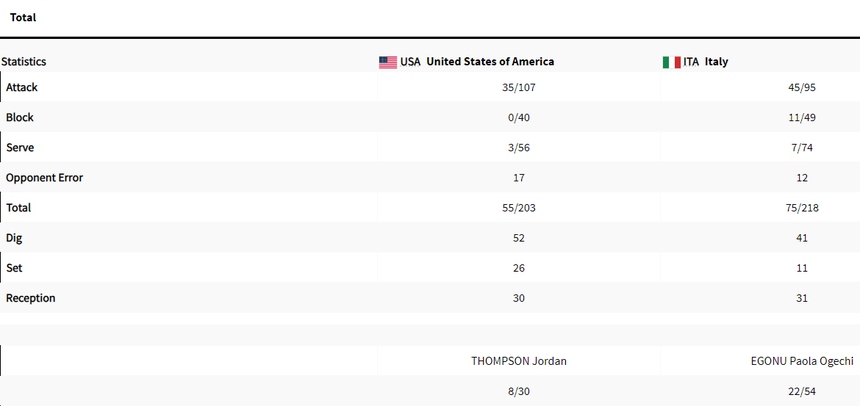Select the Block statistics row label
This screenshot has height=406, width=860.
(20, 118)
